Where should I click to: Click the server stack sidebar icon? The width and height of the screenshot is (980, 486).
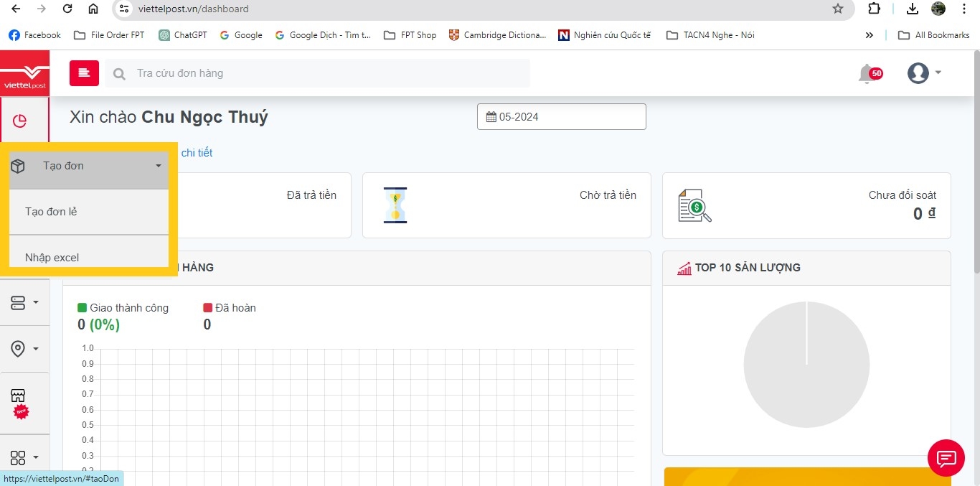coord(18,302)
